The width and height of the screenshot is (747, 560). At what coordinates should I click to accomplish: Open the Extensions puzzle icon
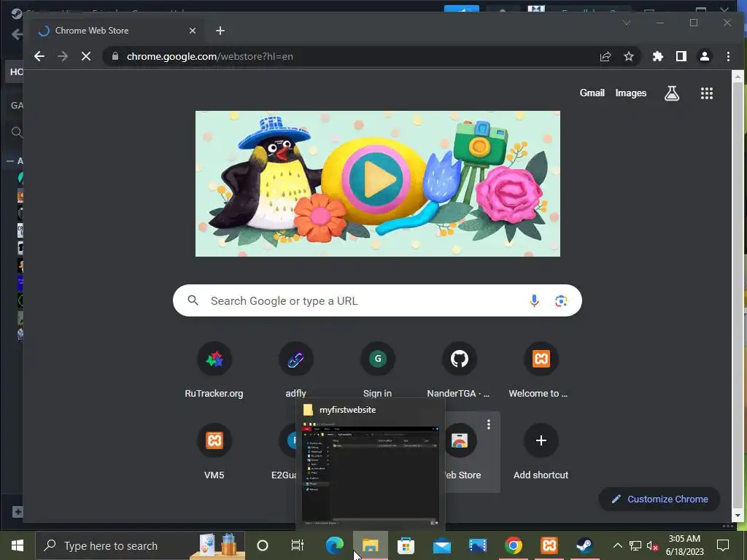658,56
